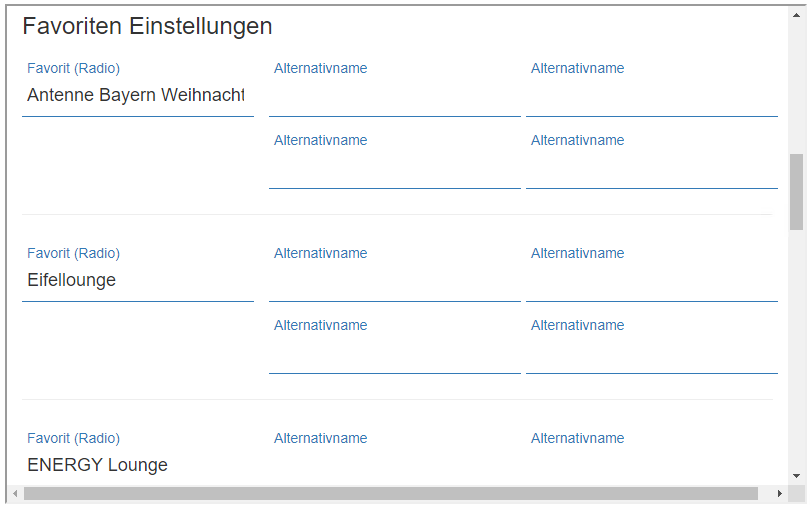Focus the Favorit field containing ENERGY Lounge
810x510 pixels.
pos(137,465)
